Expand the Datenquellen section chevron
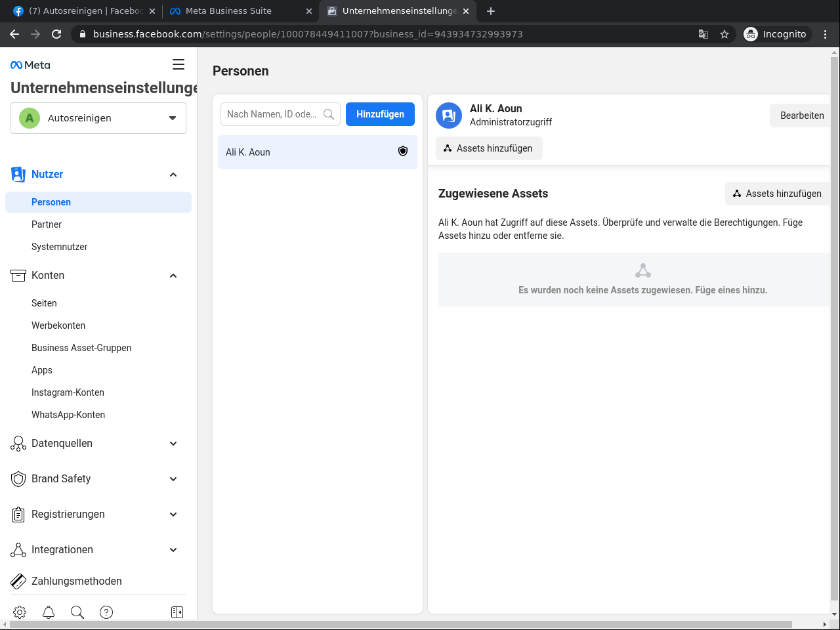The image size is (840, 630). point(173,444)
